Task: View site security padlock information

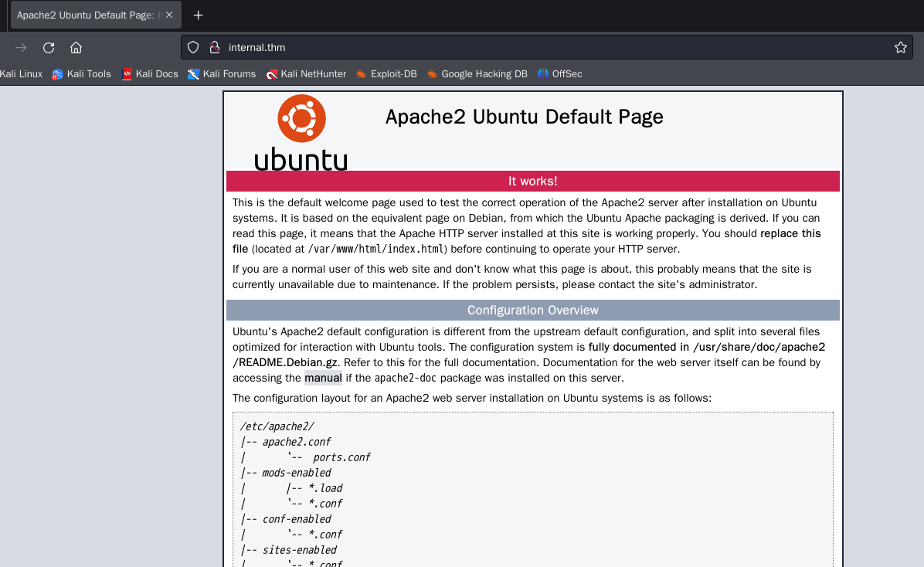Action: pos(215,48)
